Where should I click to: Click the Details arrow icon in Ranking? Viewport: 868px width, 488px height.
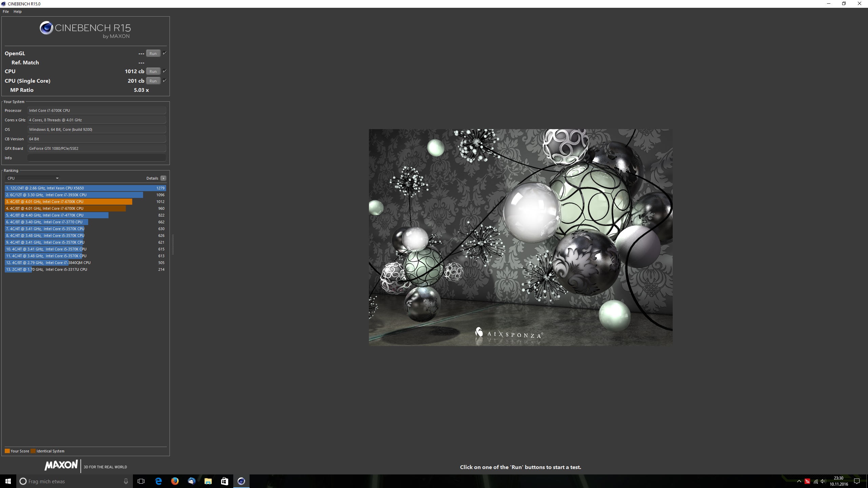click(x=163, y=178)
